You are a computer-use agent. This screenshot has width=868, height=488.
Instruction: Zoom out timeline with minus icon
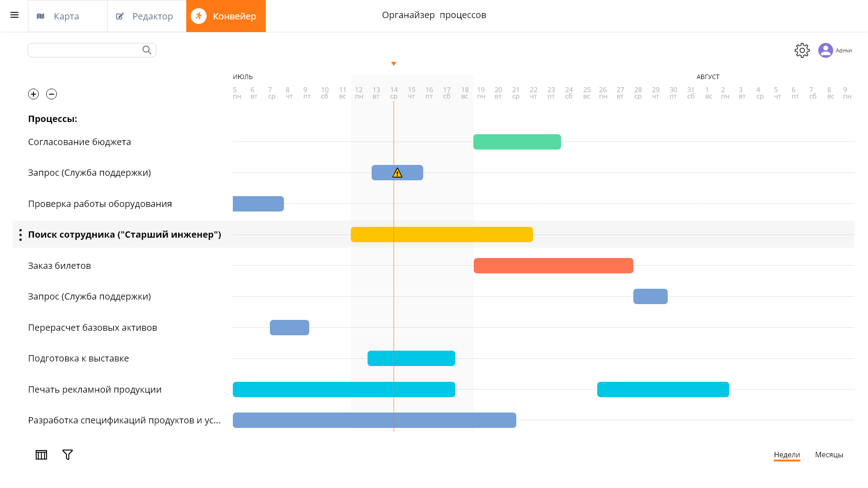pos(52,94)
